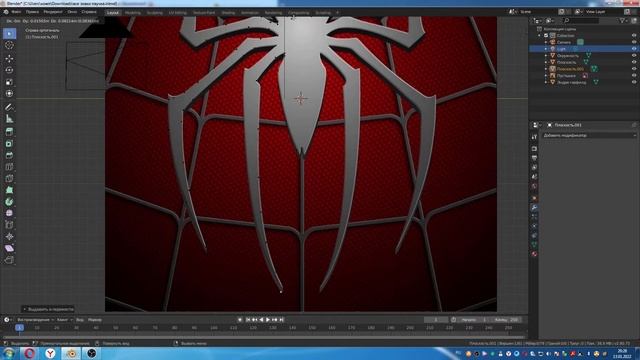This screenshot has width=640, height=360.
Task: Open the Active Tool properties tab
Action: click(x=534, y=137)
